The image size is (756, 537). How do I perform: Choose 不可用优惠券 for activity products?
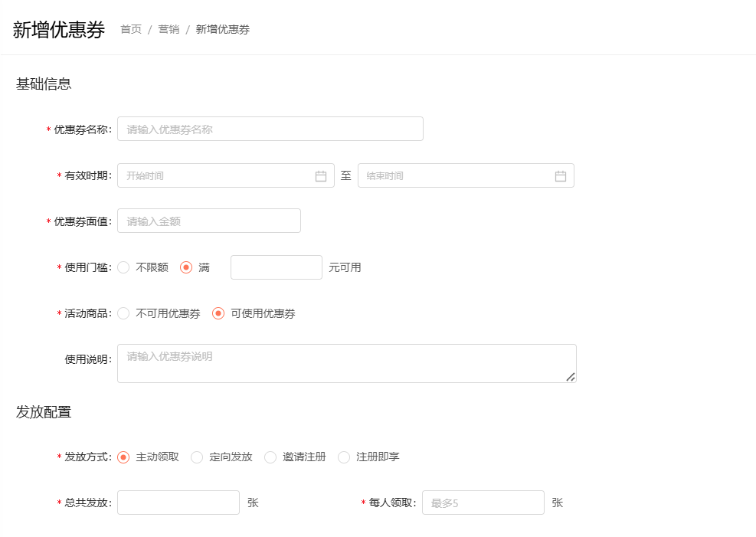[x=123, y=313]
